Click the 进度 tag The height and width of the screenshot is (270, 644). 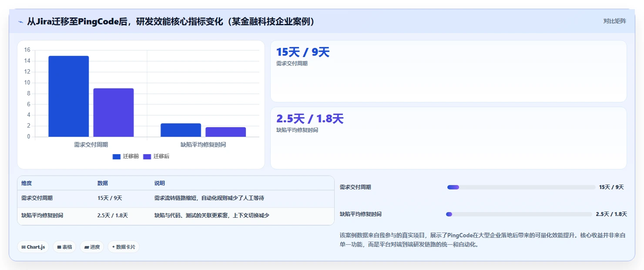click(x=92, y=247)
